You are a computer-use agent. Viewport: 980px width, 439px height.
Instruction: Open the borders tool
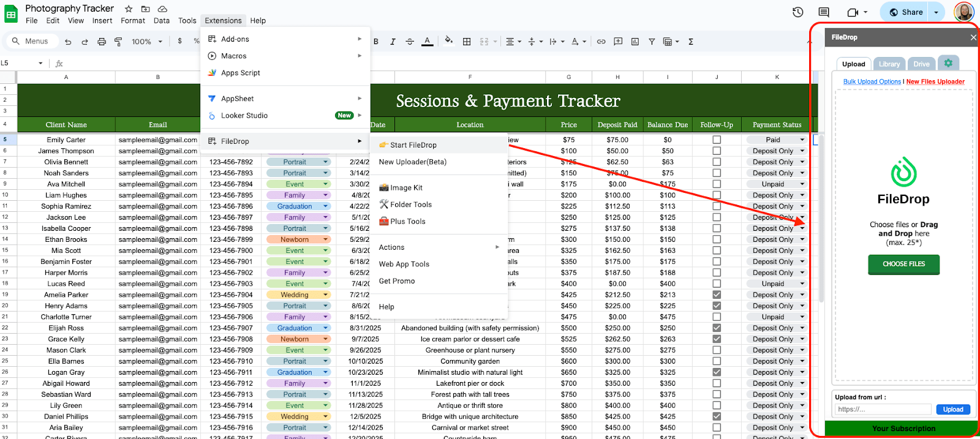click(x=467, y=42)
